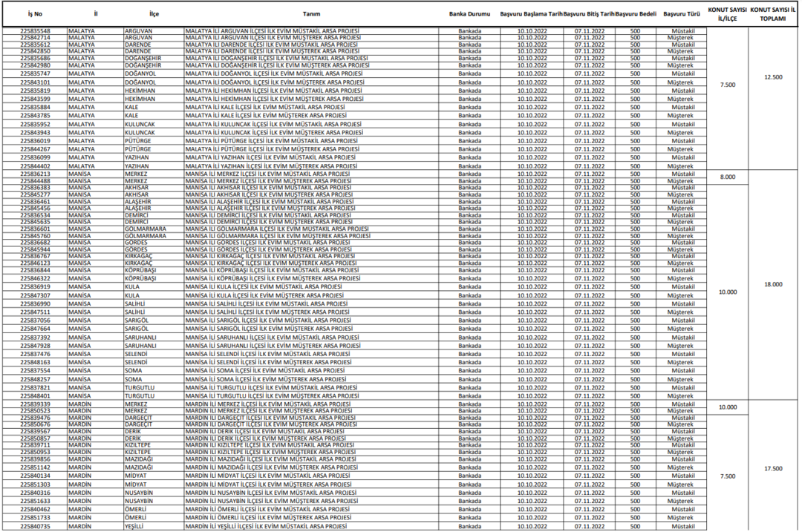
Task: Click job number 225851633
Action: click(36, 501)
